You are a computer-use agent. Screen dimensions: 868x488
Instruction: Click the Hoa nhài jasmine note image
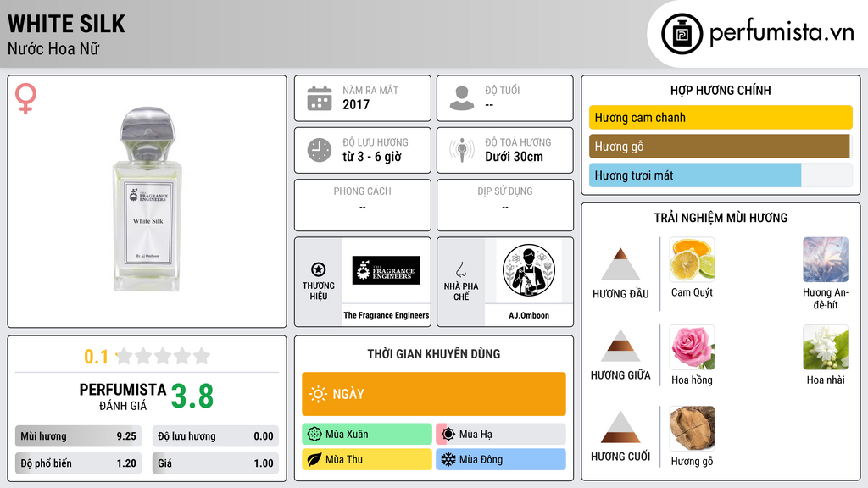(826, 347)
